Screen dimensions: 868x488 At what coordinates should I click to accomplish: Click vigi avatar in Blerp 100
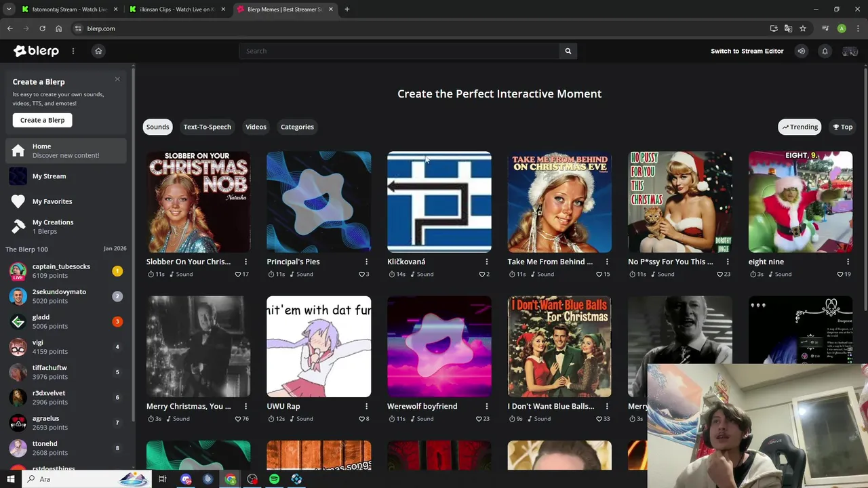tap(18, 347)
